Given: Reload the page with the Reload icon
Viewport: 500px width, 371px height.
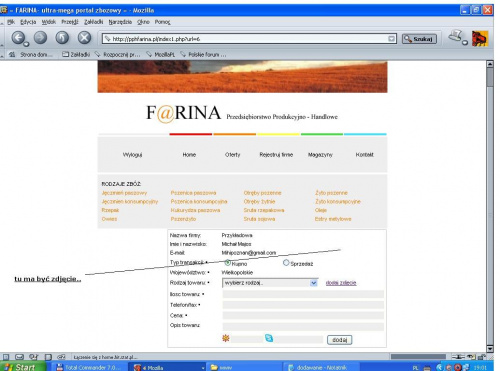Looking at the screenshot, I should pos(62,37).
